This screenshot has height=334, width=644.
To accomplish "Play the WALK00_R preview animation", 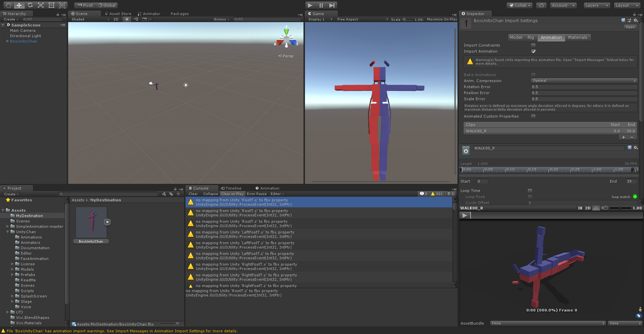I will tap(465, 215).
